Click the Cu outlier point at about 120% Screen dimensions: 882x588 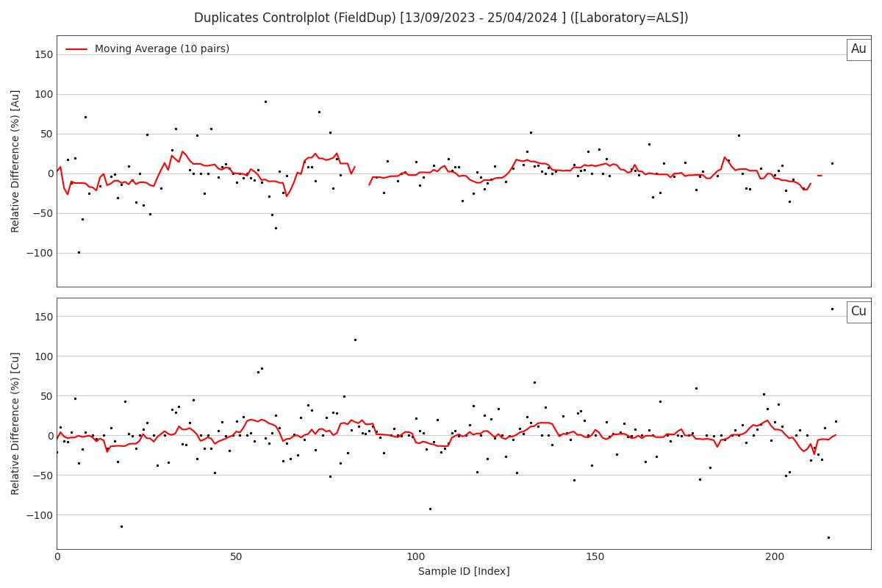tap(355, 340)
